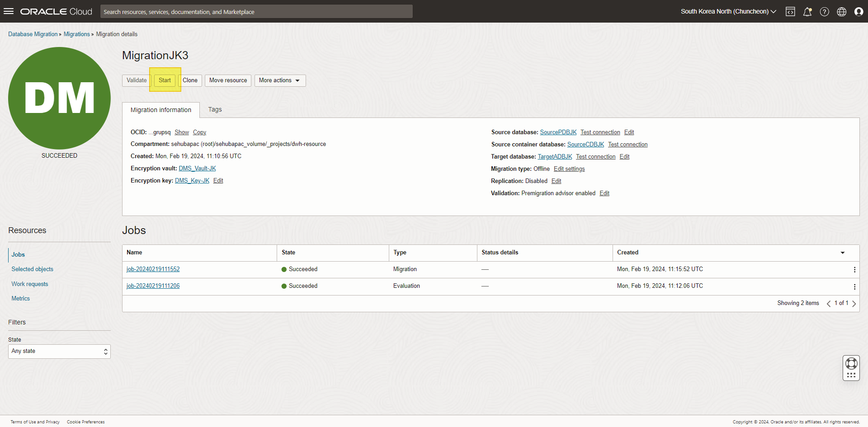Test connection for Source database
The width and height of the screenshot is (868, 427).
pyautogui.click(x=600, y=132)
